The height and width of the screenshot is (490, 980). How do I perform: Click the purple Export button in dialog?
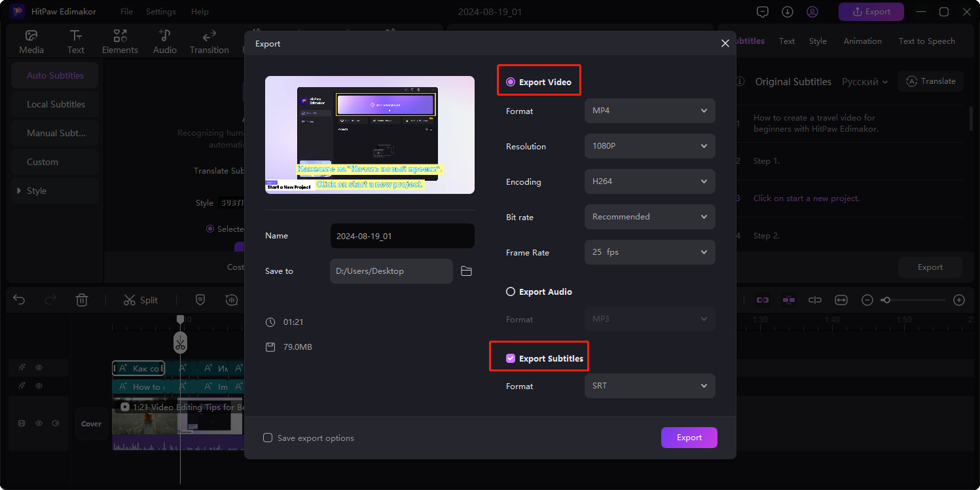point(689,438)
